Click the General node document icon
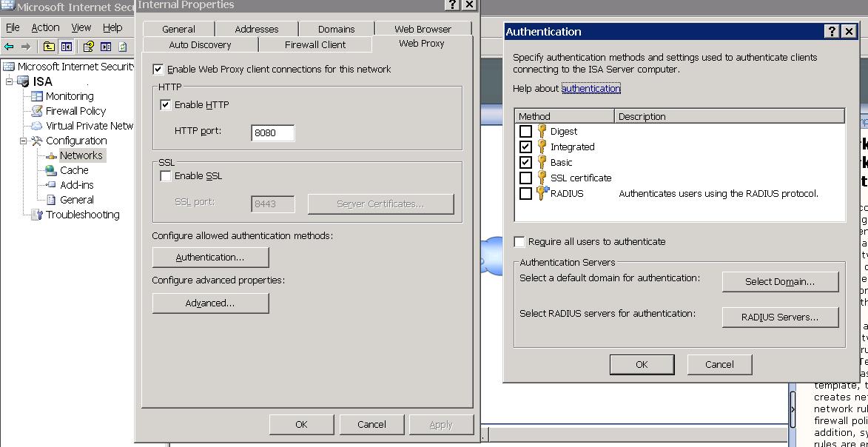Screen dimensions: 868x447 point(51,200)
